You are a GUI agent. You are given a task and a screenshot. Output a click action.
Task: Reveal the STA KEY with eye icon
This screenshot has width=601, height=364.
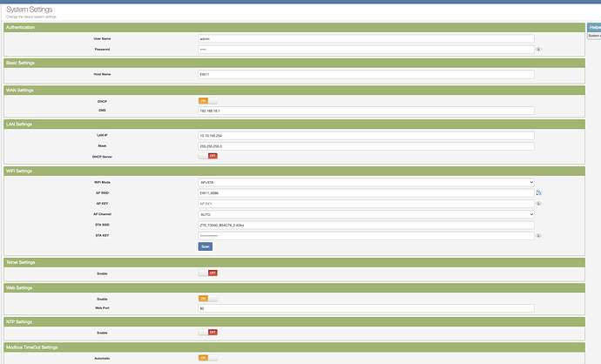tap(538, 236)
